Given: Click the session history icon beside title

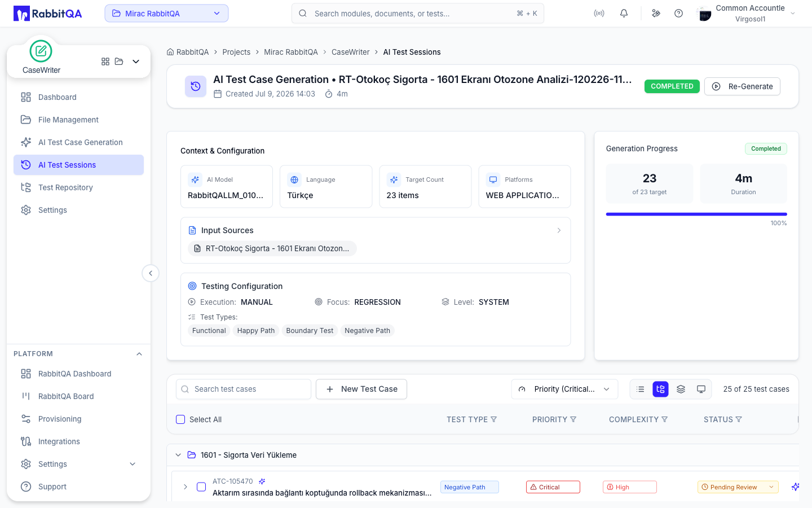Looking at the screenshot, I should pos(196,86).
